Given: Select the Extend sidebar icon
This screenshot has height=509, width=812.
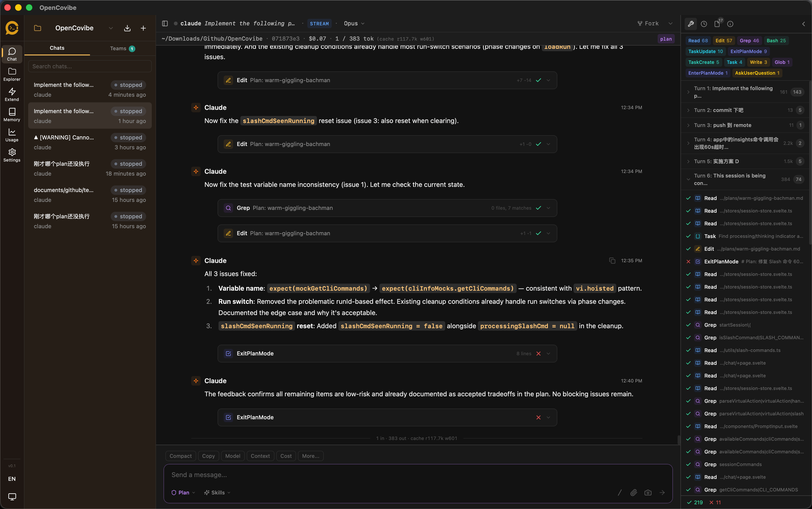Looking at the screenshot, I should 12,94.
